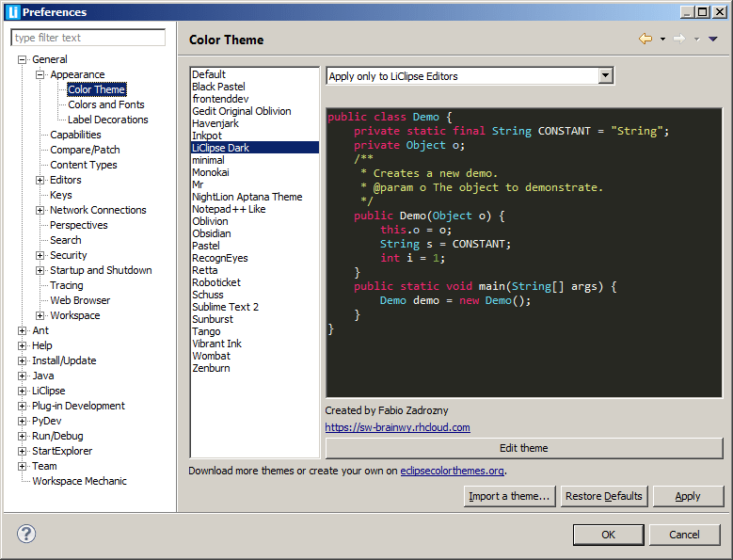Select the LiClipse Dark theme
The image size is (733, 560).
(255, 148)
